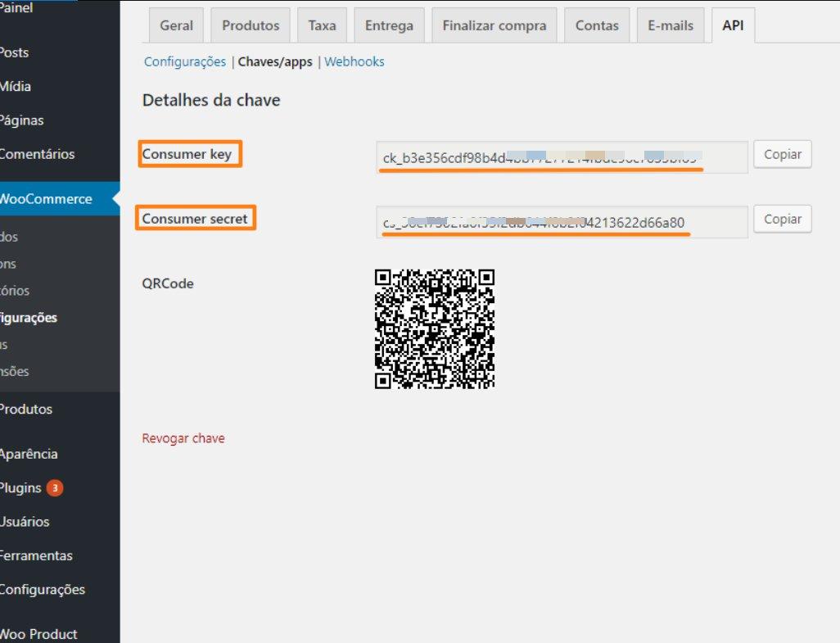Go to the Finalizar compra tab
This screenshot has height=643, width=840.
(x=494, y=25)
